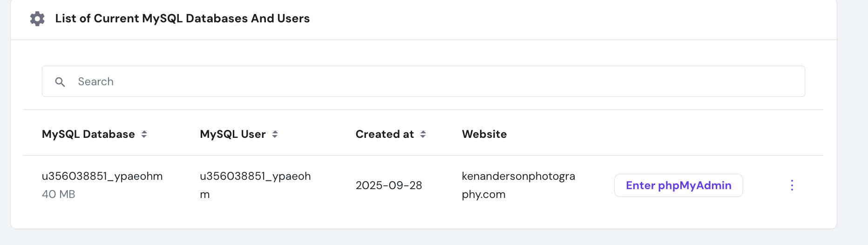
Task: Click the 40 MB database size label
Action: (59, 194)
